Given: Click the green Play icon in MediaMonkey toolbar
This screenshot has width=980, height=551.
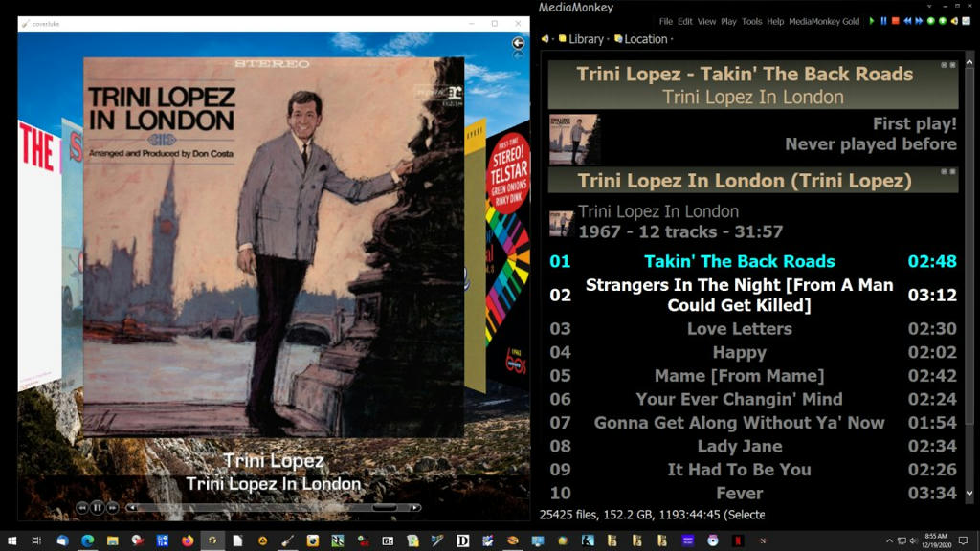Looking at the screenshot, I should pos(872,21).
